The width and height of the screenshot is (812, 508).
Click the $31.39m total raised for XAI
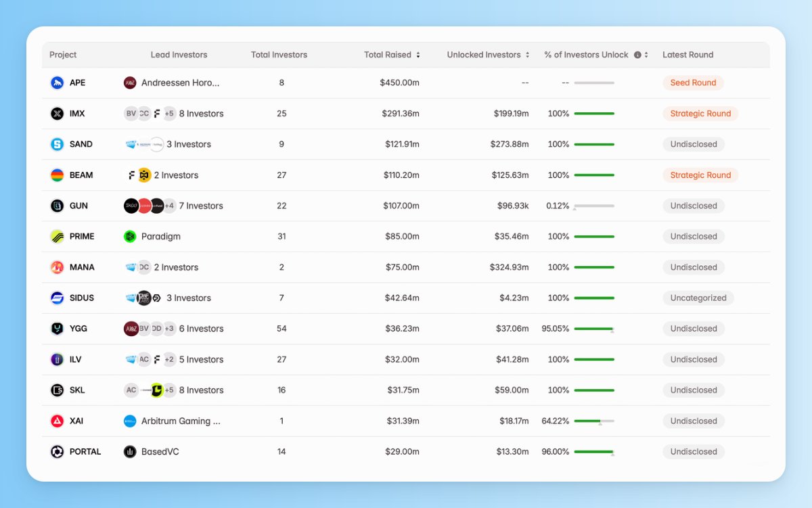[x=402, y=421]
